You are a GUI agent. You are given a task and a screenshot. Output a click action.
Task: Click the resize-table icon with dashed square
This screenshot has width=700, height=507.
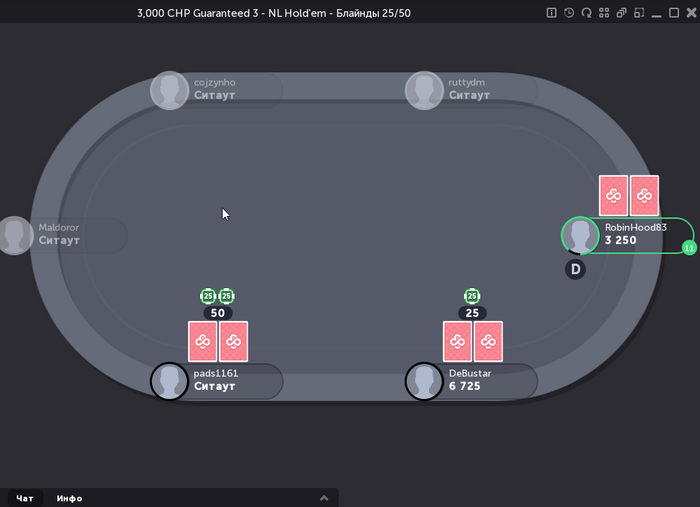pyautogui.click(x=639, y=13)
